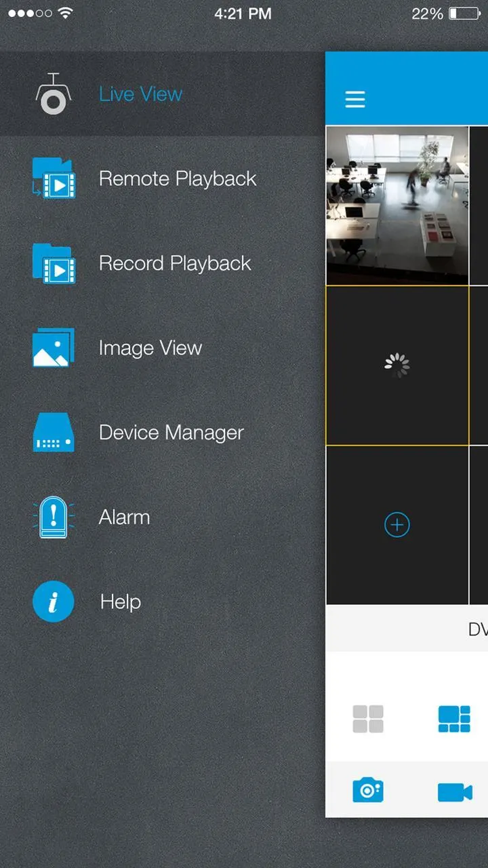Add a camera with the plus icon

[397, 525]
